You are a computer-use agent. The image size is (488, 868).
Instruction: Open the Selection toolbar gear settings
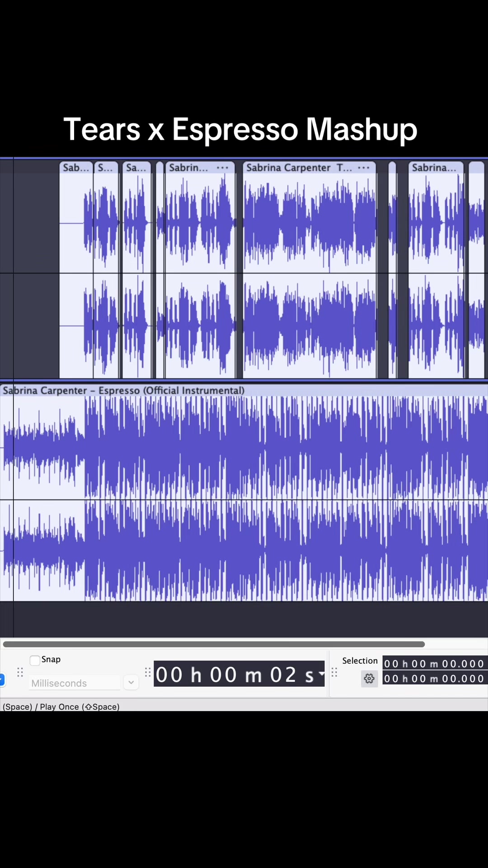pyautogui.click(x=369, y=679)
